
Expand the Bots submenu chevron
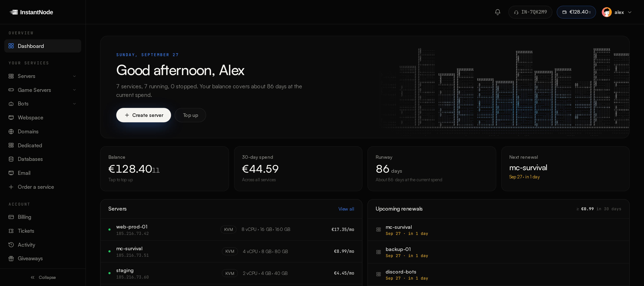pos(74,104)
